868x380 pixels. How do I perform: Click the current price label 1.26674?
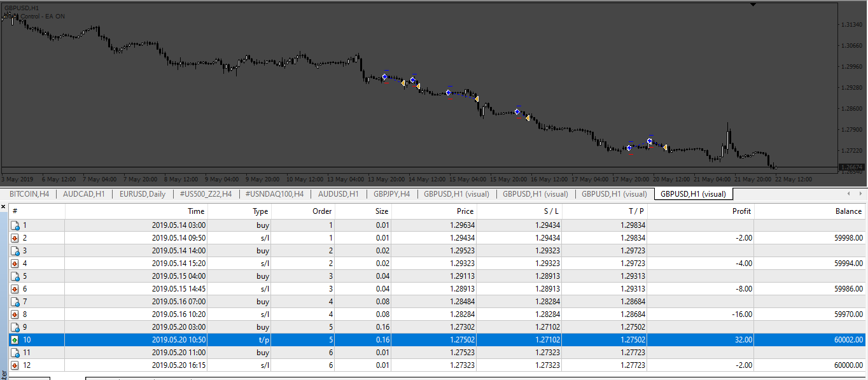[x=851, y=167]
